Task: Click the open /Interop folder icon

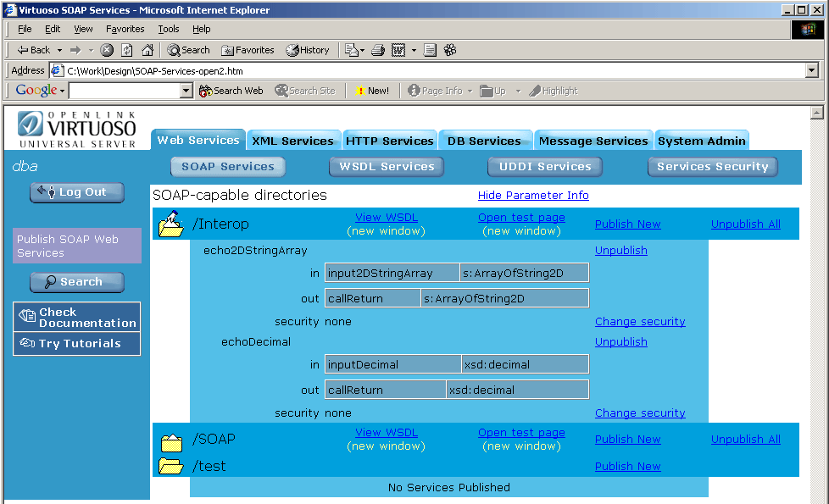Action: click(171, 224)
